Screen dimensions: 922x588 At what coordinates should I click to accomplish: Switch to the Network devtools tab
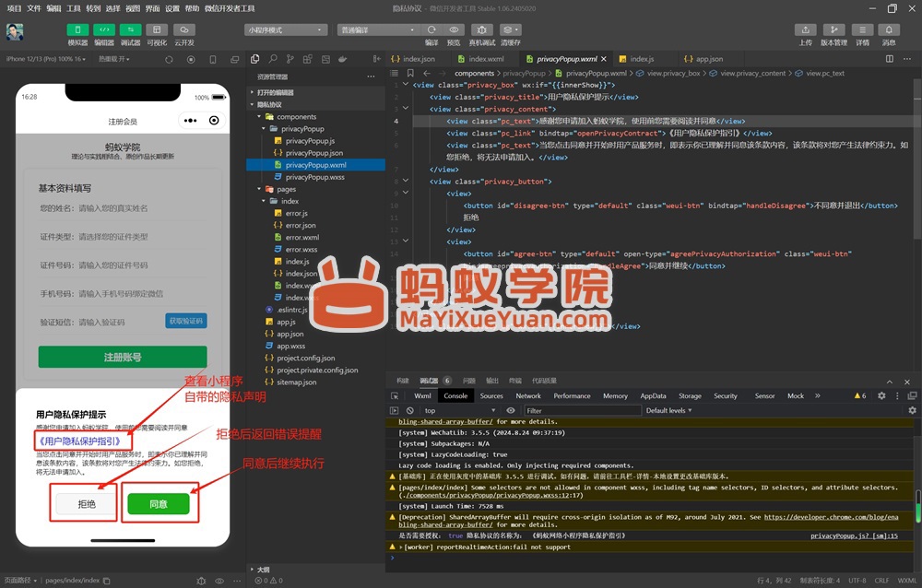pyautogui.click(x=528, y=396)
